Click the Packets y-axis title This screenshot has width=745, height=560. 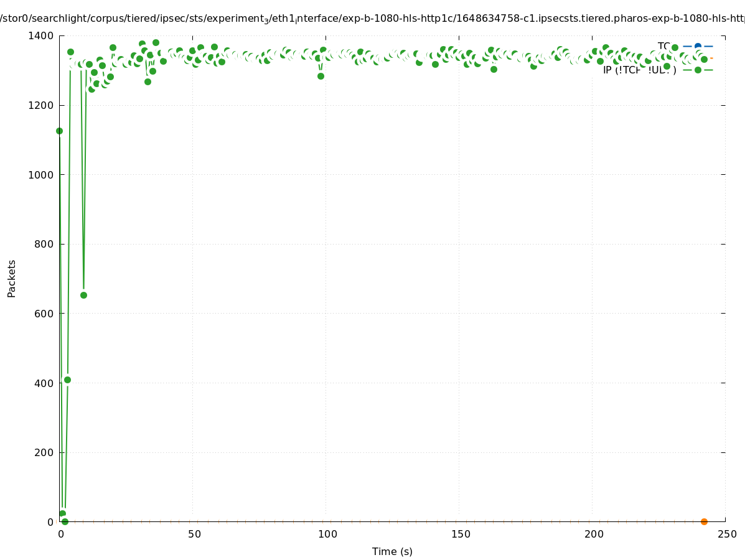tap(12, 278)
